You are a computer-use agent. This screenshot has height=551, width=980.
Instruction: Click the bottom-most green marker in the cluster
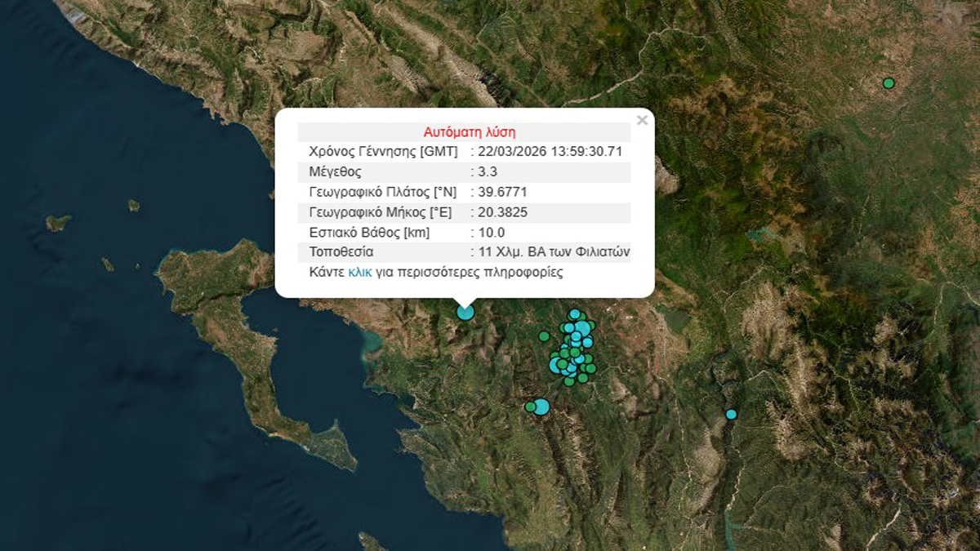click(x=569, y=381)
